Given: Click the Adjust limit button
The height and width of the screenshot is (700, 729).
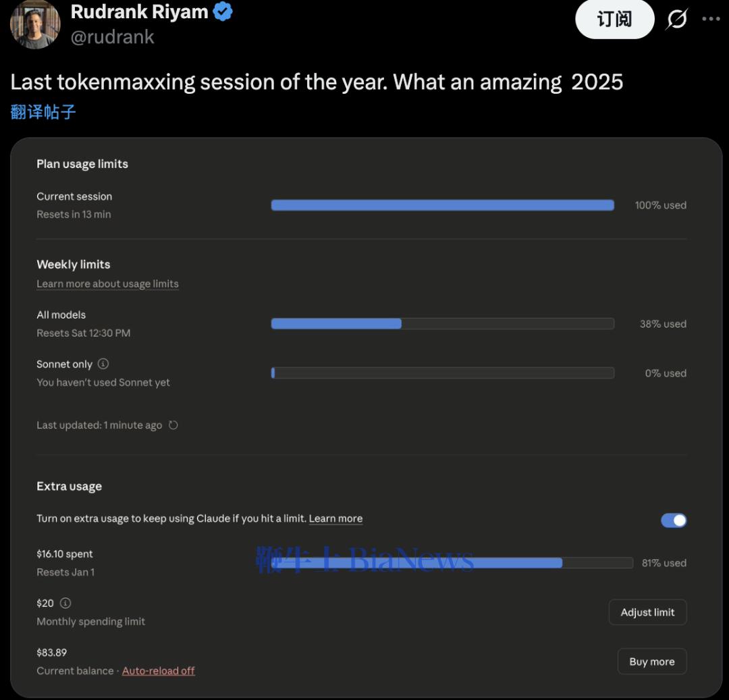Looking at the screenshot, I should tap(647, 612).
